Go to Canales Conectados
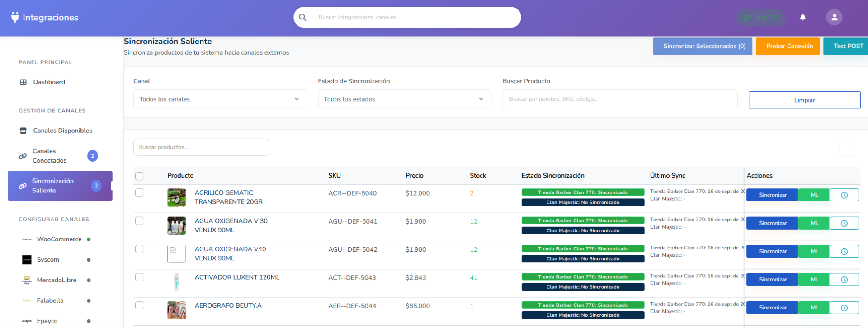868x328 pixels. (60, 156)
